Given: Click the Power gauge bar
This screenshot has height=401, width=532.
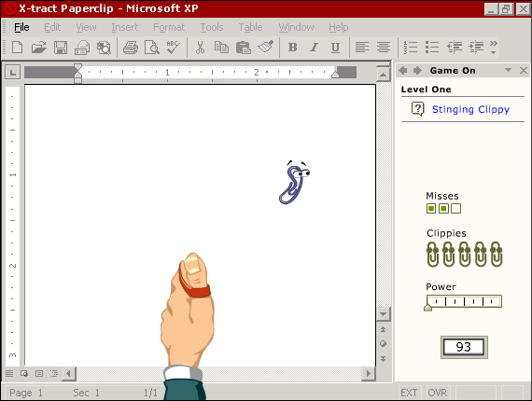Looking at the screenshot, I should 464,301.
